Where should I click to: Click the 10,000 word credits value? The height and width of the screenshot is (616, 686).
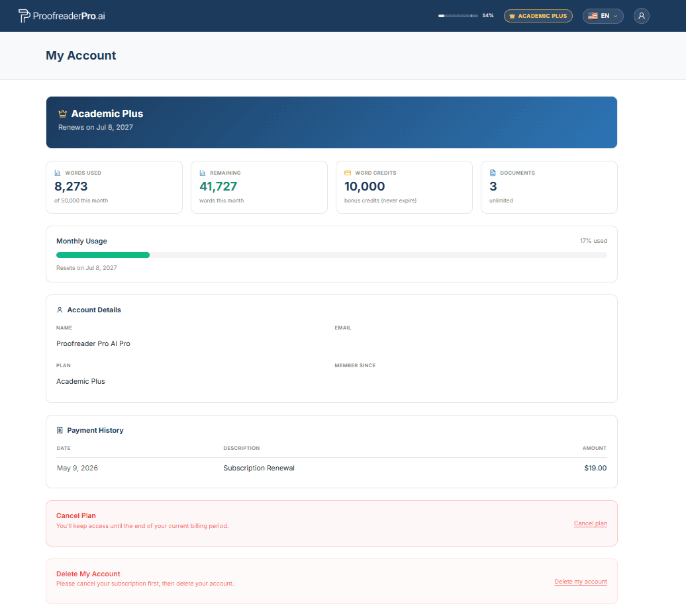pos(364,187)
